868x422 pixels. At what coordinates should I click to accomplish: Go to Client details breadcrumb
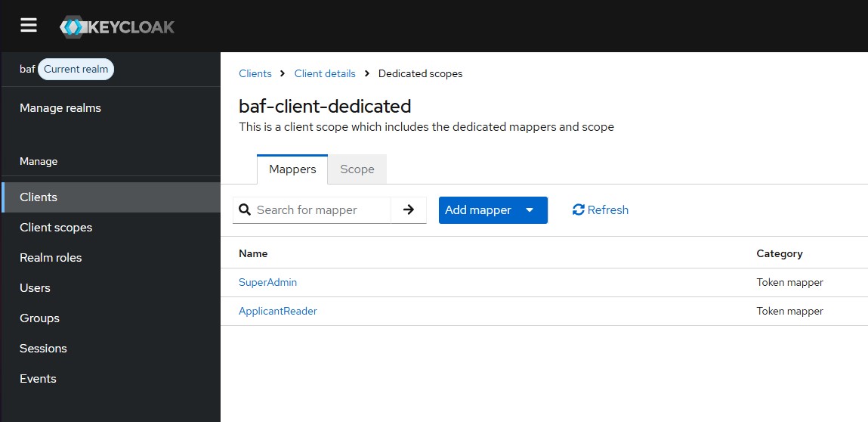[325, 73]
